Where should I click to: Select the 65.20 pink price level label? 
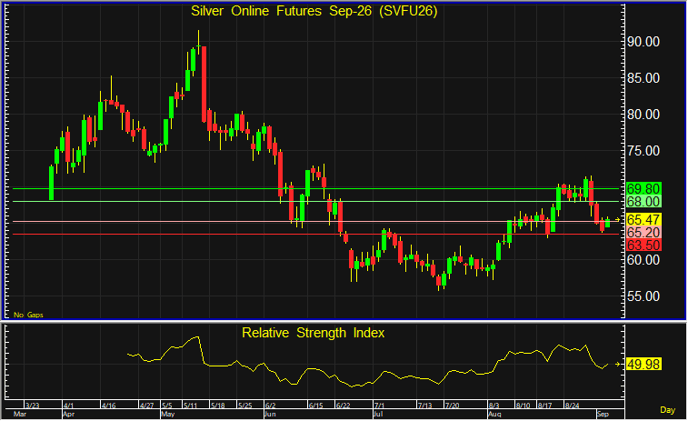pyautogui.click(x=643, y=232)
